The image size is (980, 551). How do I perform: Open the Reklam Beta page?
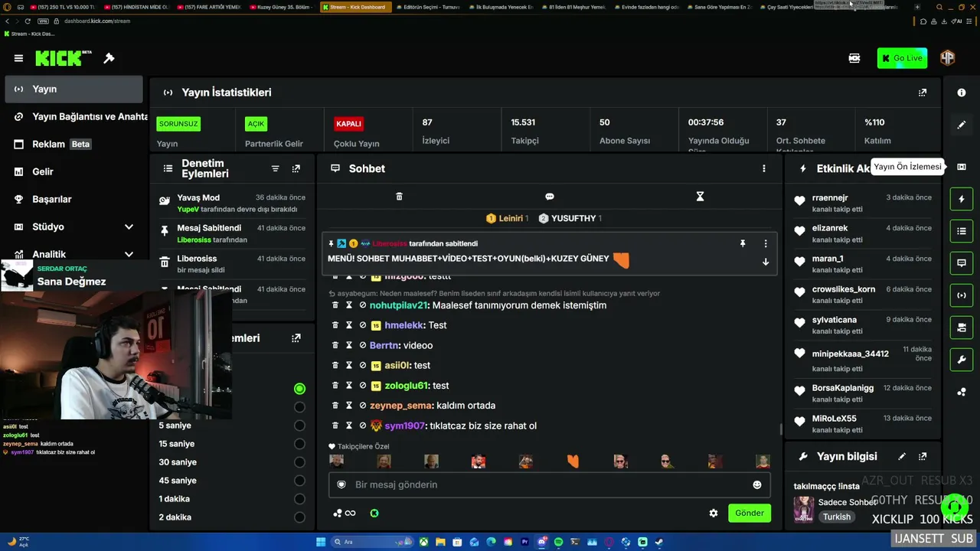[73, 144]
